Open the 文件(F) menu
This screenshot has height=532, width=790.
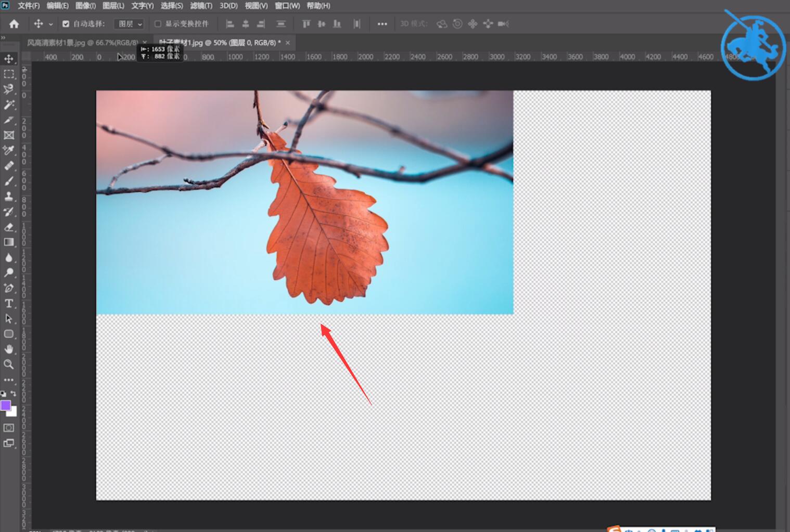[x=28, y=6]
